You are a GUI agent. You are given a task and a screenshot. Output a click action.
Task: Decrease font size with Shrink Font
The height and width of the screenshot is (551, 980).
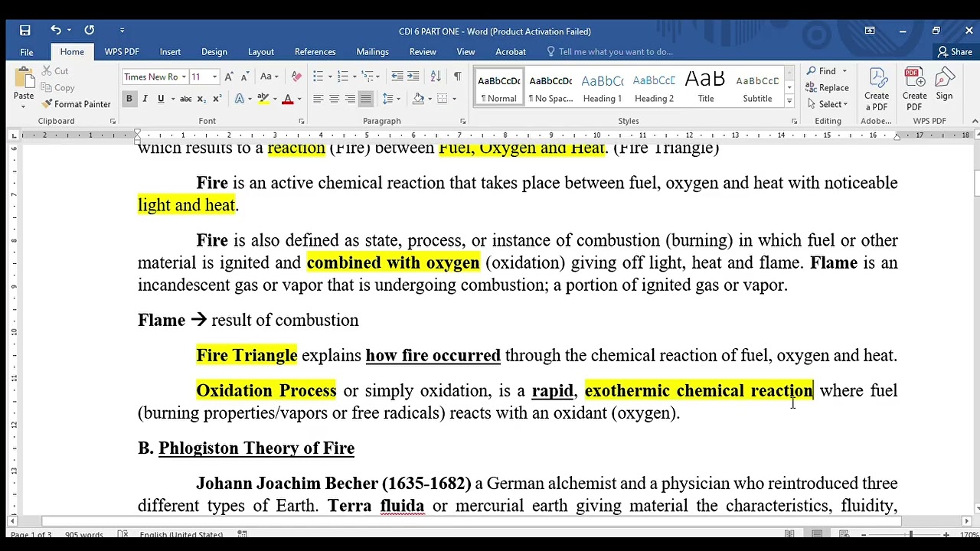pyautogui.click(x=244, y=77)
